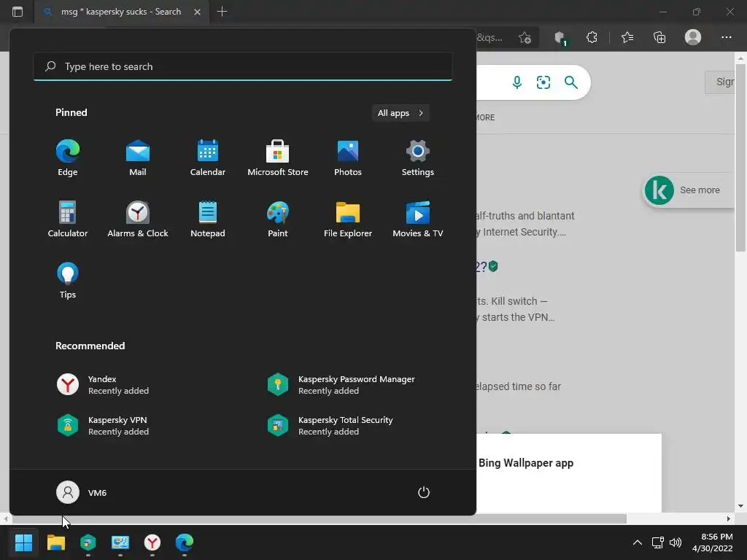747x560 pixels.
Task: Open the volume tray icon
Action: (x=675, y=542)
